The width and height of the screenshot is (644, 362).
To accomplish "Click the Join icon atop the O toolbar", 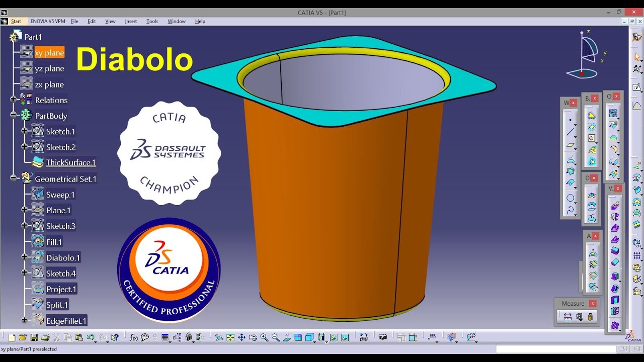I will tap(613, 114).
